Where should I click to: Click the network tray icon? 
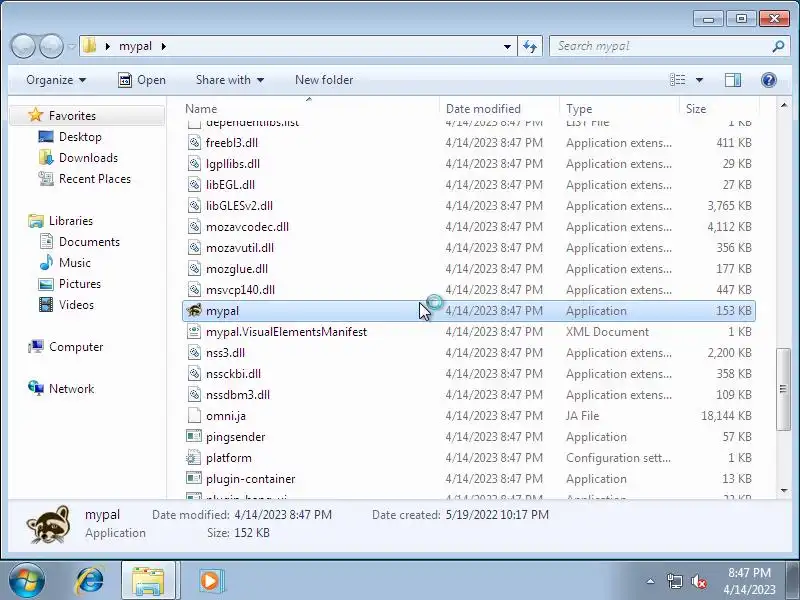674,581
